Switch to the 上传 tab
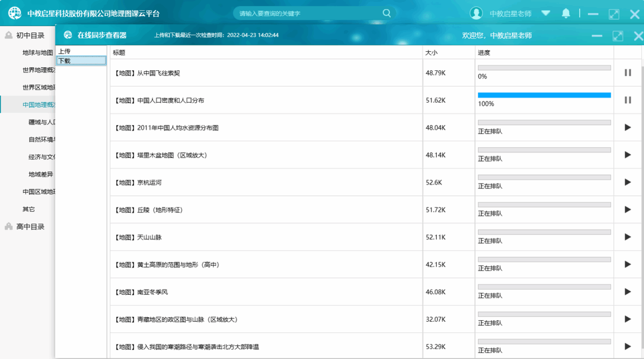644x359 pixels. (x=64, y=51)
